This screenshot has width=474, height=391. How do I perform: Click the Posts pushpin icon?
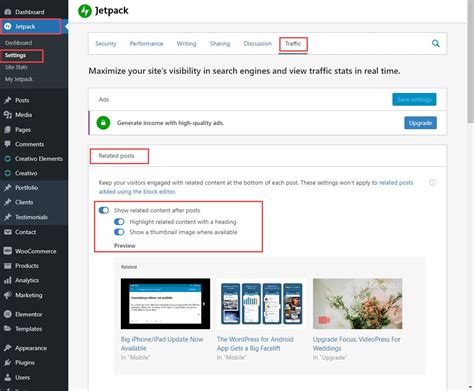click(7, 100)
